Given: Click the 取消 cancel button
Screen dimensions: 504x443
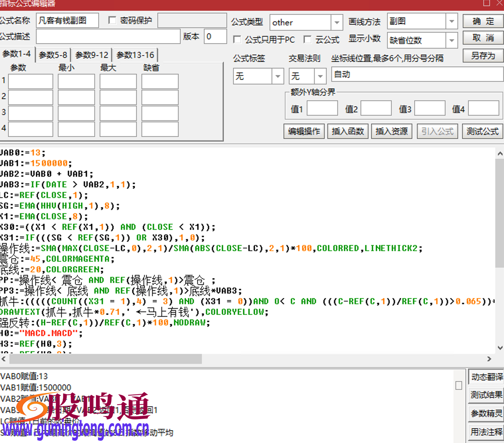Looking at the screenshot, I should pos(482,38).
